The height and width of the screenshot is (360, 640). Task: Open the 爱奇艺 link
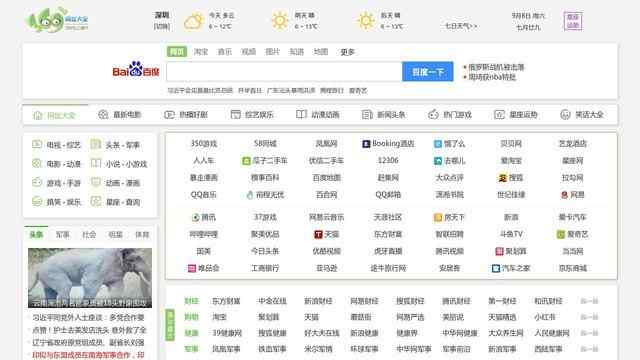pos(572,234)
